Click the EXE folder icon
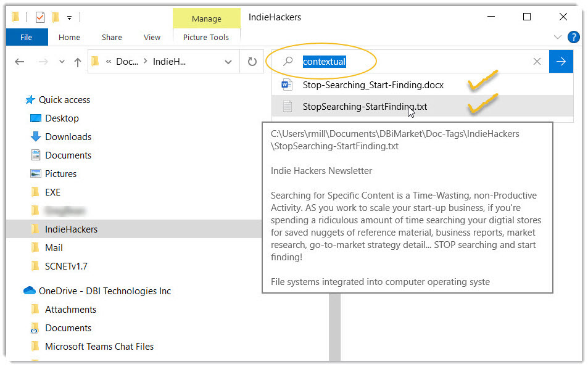The image size is (588, 367). 35,192
